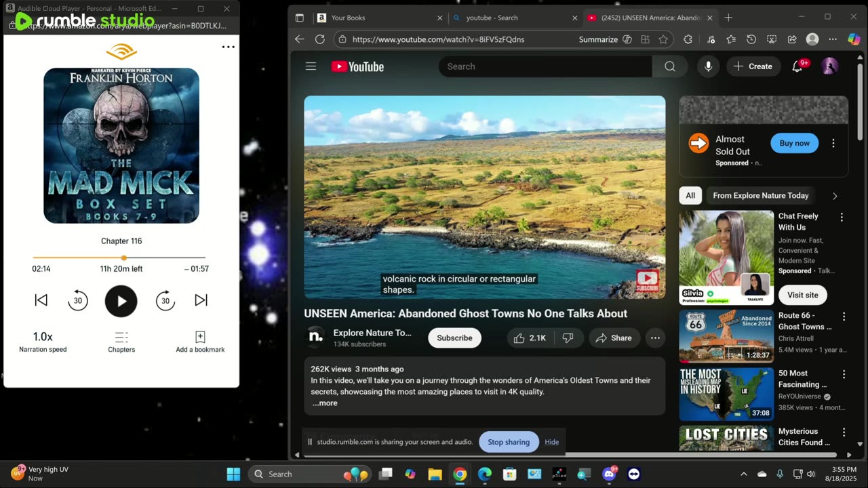Open options for 50 Most Fascinating video
The width and height of the screenshot is (868, 488).
(844, 374)
